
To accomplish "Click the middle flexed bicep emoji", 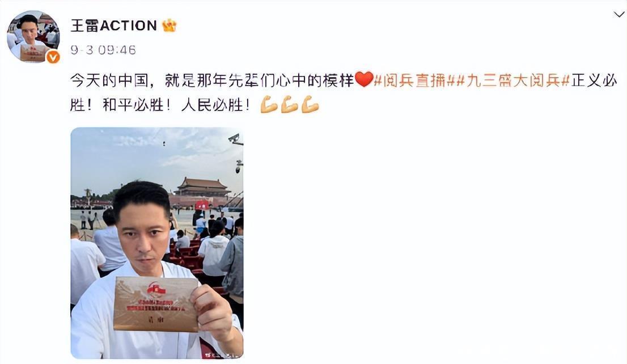I will [x=290, y=105].
